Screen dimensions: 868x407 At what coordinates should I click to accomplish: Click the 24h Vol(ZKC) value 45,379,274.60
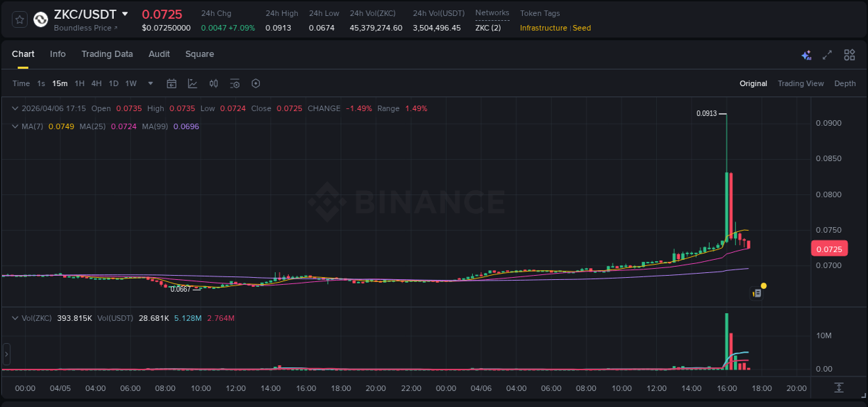pyautogui.click(x=376, y=28)
